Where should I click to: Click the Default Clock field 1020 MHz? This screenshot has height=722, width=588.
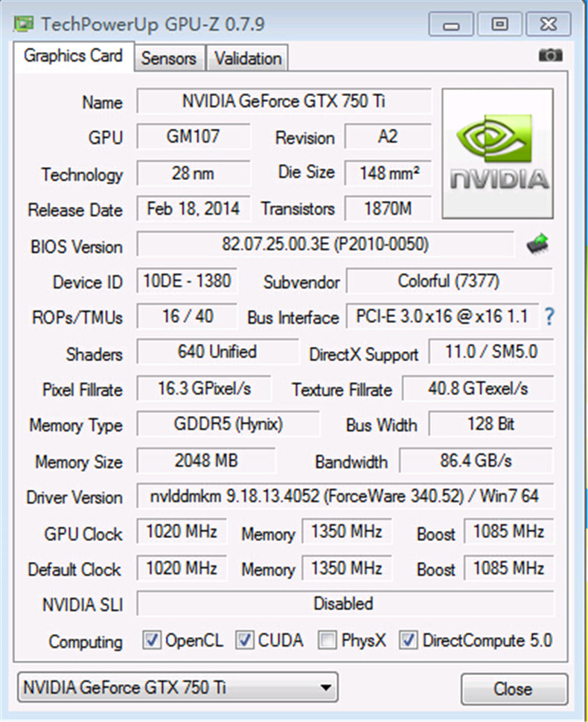(182, 568)
